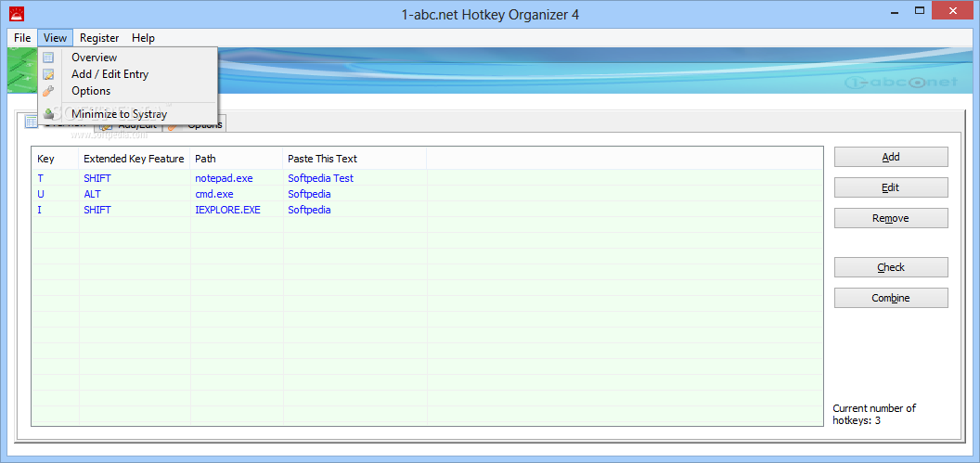Close the Hotkey Organizer window
980x463 pixels.
[x=951, y=10]
